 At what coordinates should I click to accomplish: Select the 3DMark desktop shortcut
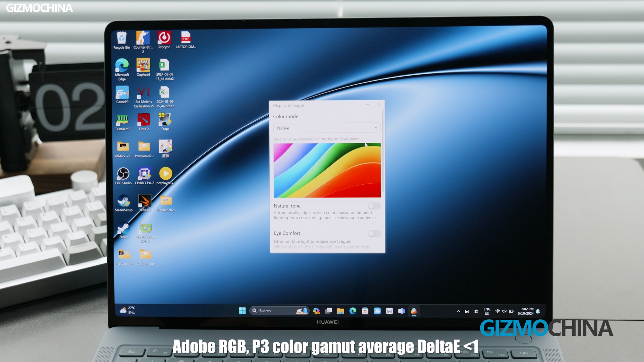point(145,203)
